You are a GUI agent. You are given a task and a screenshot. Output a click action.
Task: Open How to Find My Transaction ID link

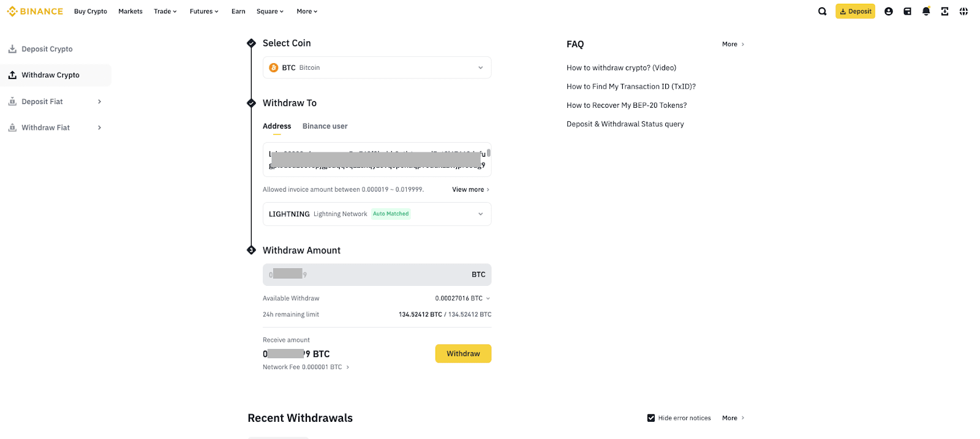pos(631,86)
